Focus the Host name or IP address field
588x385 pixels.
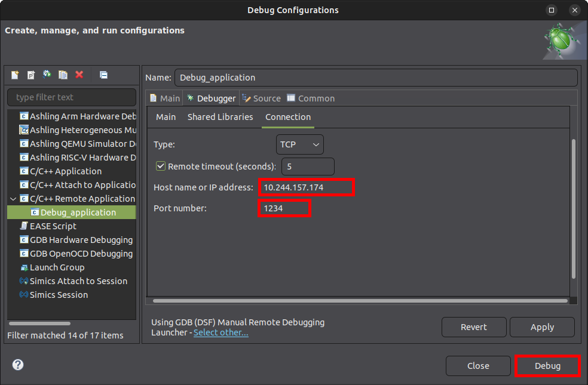coord(307,187)
